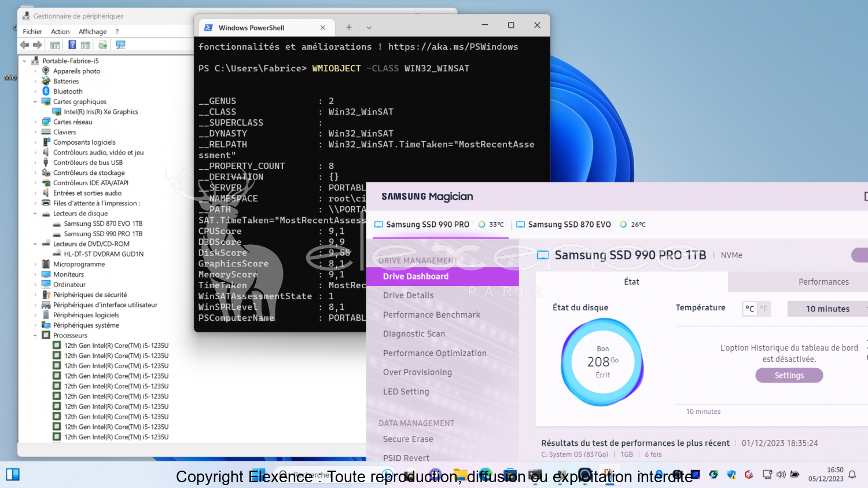The height and width of the screenshot is (488, 868).
Task: Scan for hardware changes via toolbar icon
Action: click(120, 45)
